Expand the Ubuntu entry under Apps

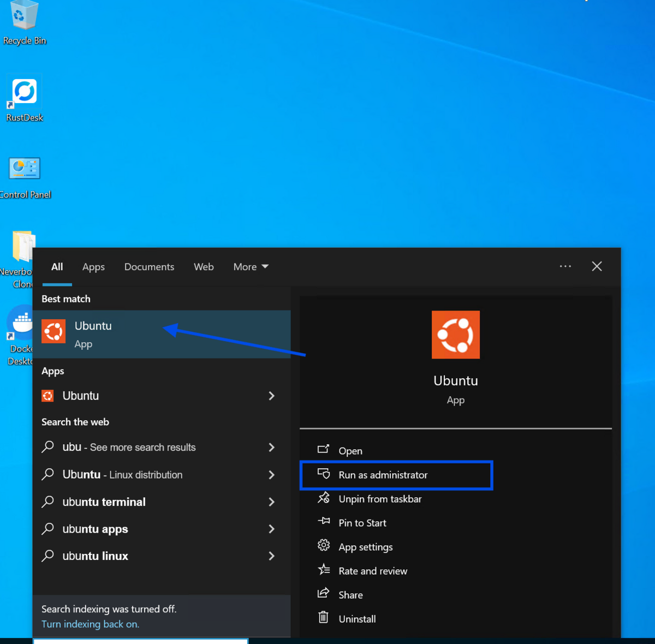point(271,396)
